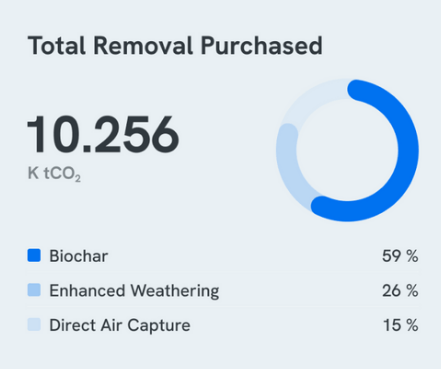Click the Biochar color swatch in legend
The image size is (441, 369).
(34, 255)
